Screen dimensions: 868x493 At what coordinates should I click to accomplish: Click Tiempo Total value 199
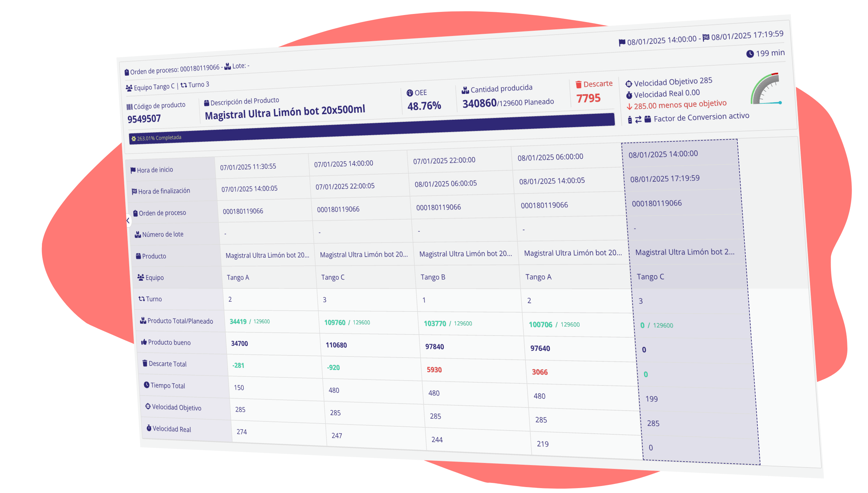point(652,399)
